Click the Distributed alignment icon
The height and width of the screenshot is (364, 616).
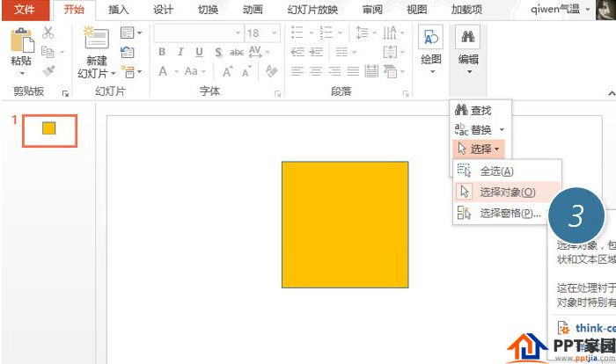371,71
